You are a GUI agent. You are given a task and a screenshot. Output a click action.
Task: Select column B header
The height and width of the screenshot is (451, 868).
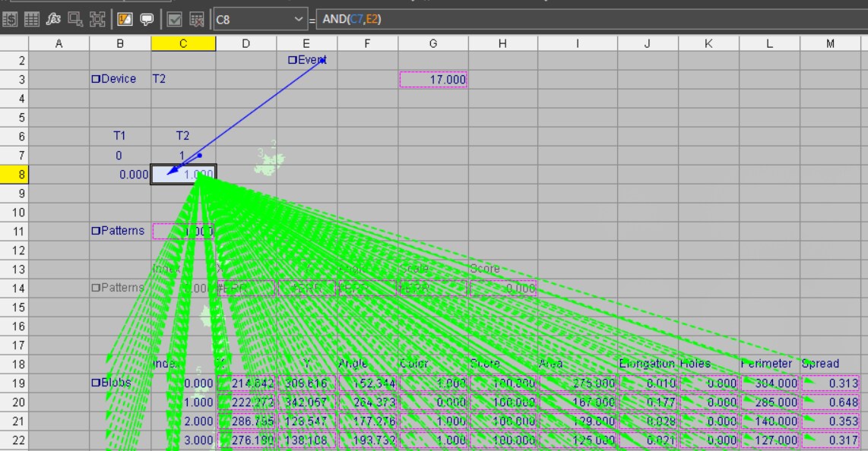[x=120, y=44]
